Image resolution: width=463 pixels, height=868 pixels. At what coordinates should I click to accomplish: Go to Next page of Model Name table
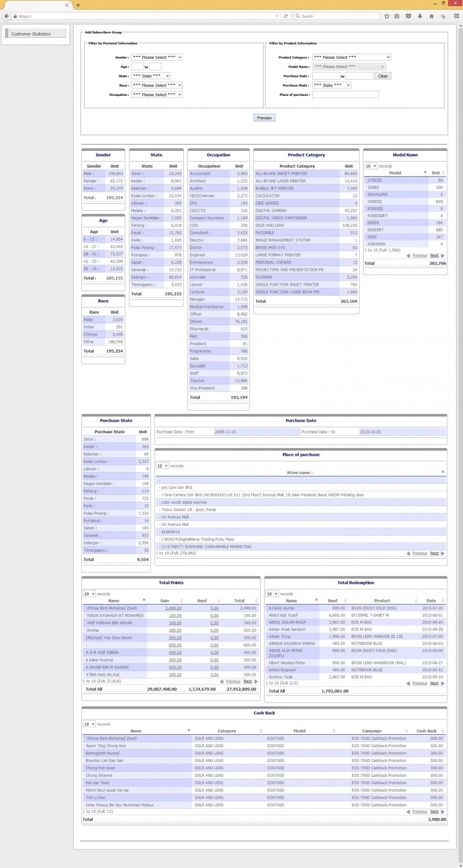[434, 256]
